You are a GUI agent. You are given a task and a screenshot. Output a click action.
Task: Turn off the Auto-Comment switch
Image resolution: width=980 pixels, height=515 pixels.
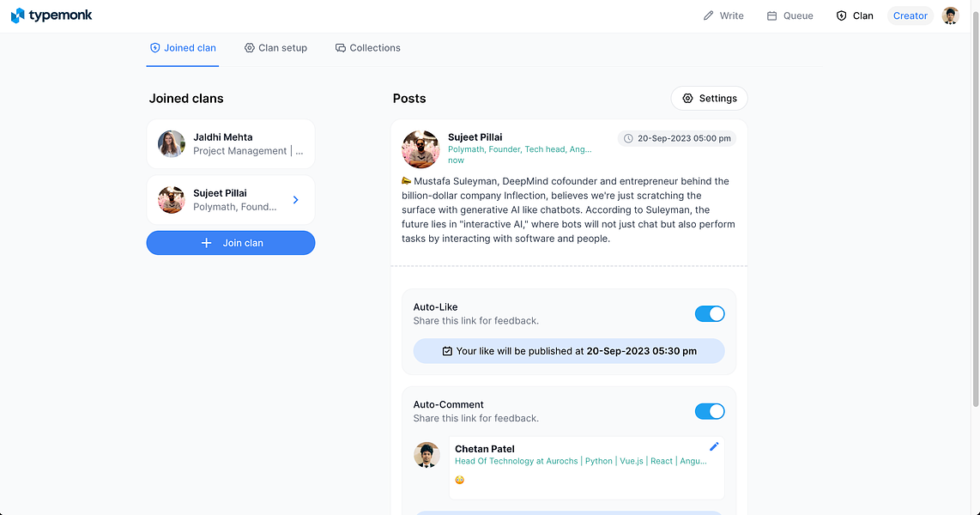710,411
